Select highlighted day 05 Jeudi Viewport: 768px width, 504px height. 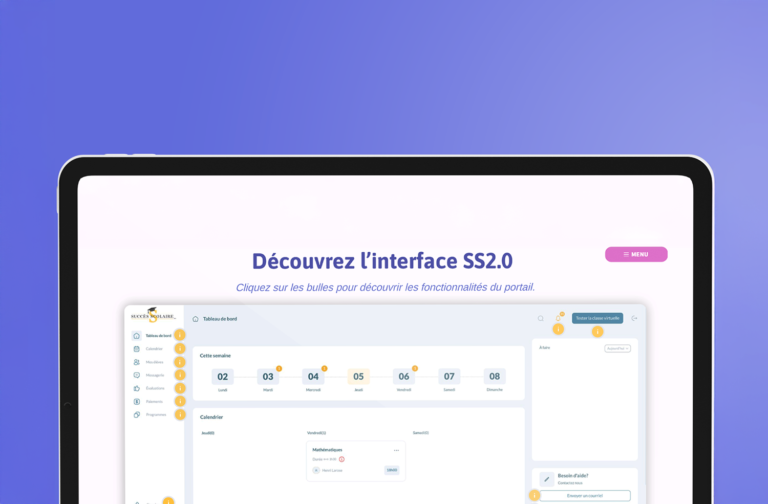tap(359, 377)
